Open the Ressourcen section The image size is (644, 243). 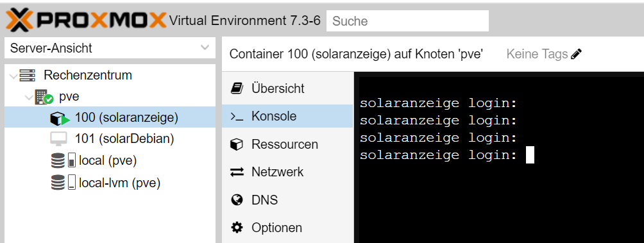[x=287, y=144]
